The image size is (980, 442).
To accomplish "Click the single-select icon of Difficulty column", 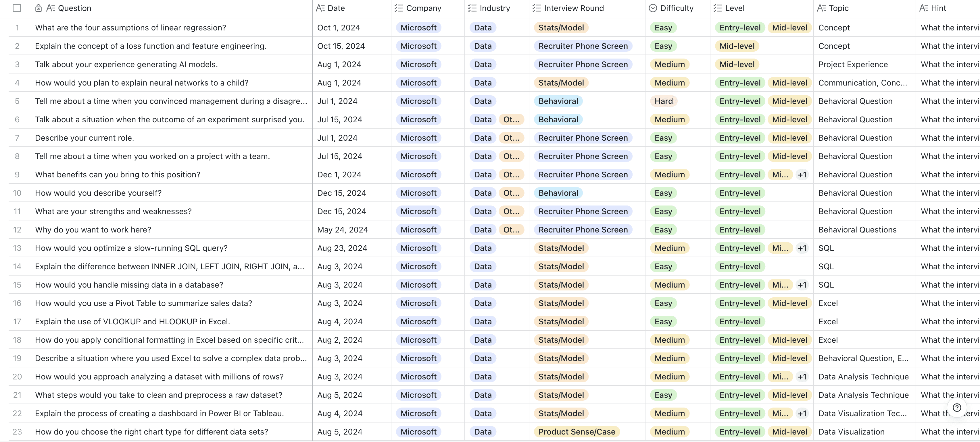I will point(652,8).
